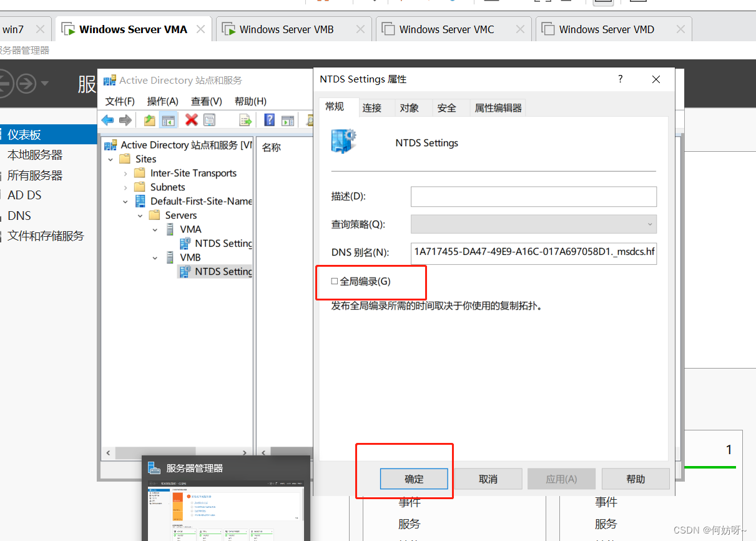Click the blue Back arrow in MMC toolbar
This screenshot has height=541, width=756.
tap(107, 120)
